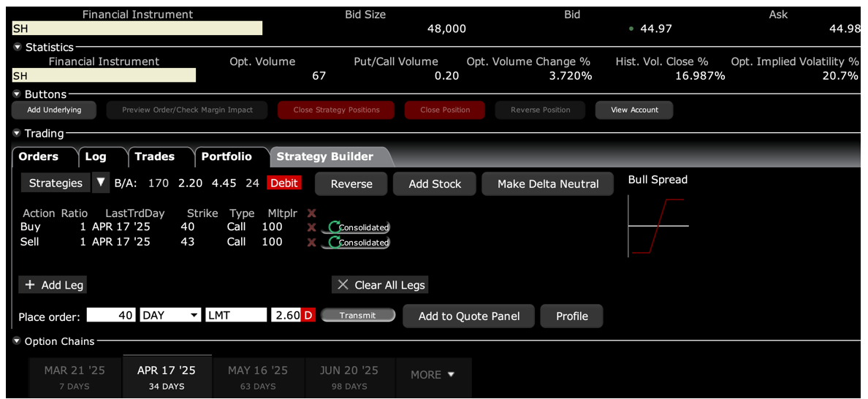Image resolution: width=868 pixels, height=399 pixels.
Task: Click Preview Order/Check Margin Impact
Action: [x=187, y=110]
